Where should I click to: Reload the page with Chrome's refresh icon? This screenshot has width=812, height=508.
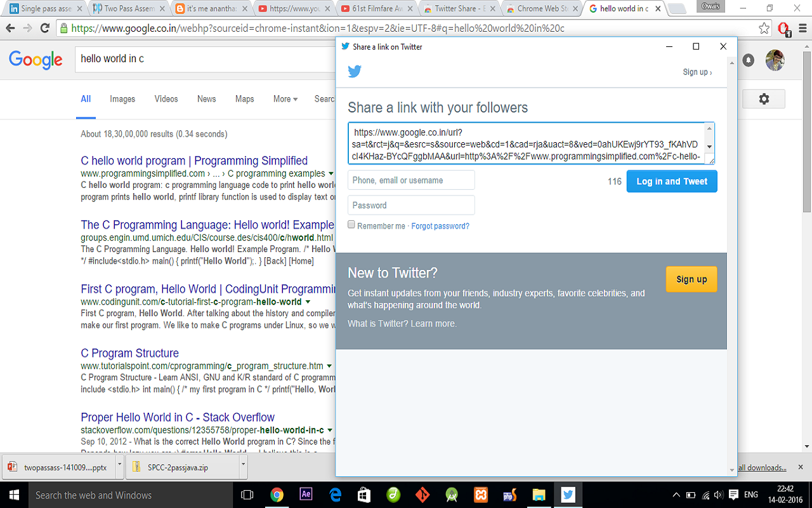(45, 29)
